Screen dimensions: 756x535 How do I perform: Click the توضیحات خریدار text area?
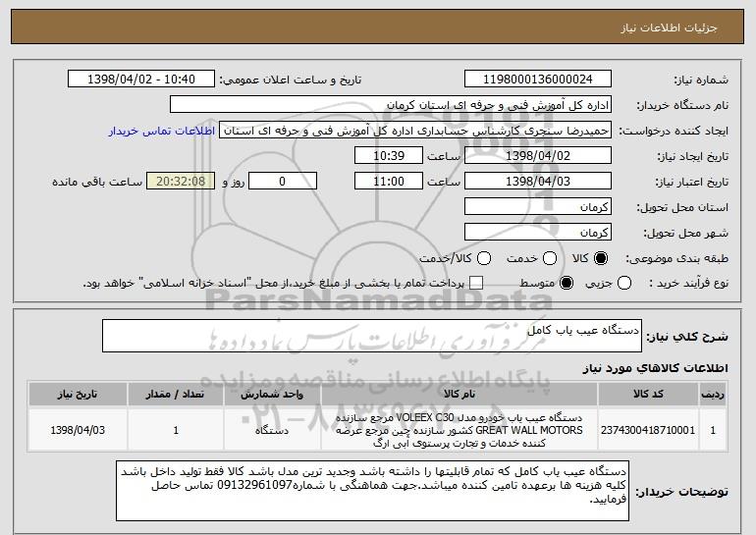pos(372,491)
